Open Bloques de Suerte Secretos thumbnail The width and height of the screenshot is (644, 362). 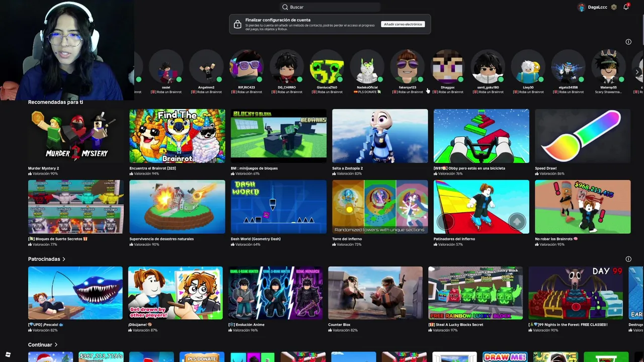(76, 207)
